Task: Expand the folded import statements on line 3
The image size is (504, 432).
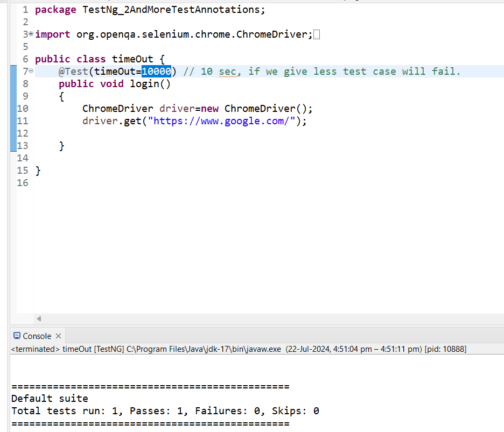Action: point(31,33)
